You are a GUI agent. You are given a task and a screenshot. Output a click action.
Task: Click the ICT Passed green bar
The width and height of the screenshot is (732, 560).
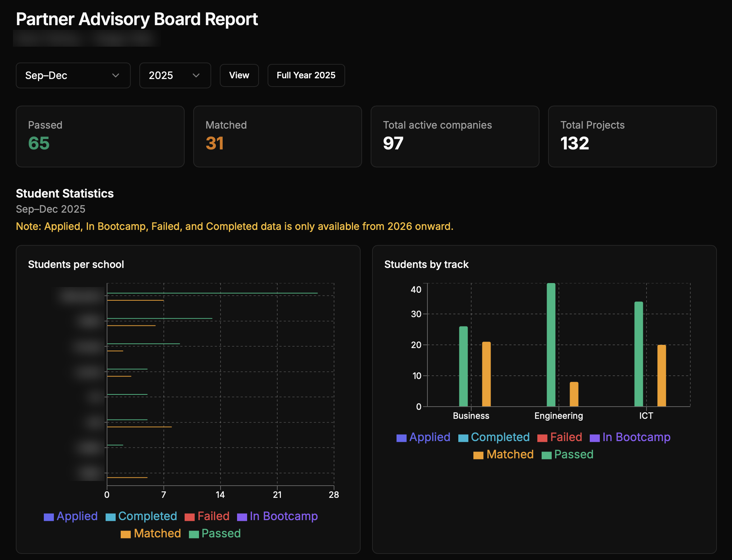[639, 354]
